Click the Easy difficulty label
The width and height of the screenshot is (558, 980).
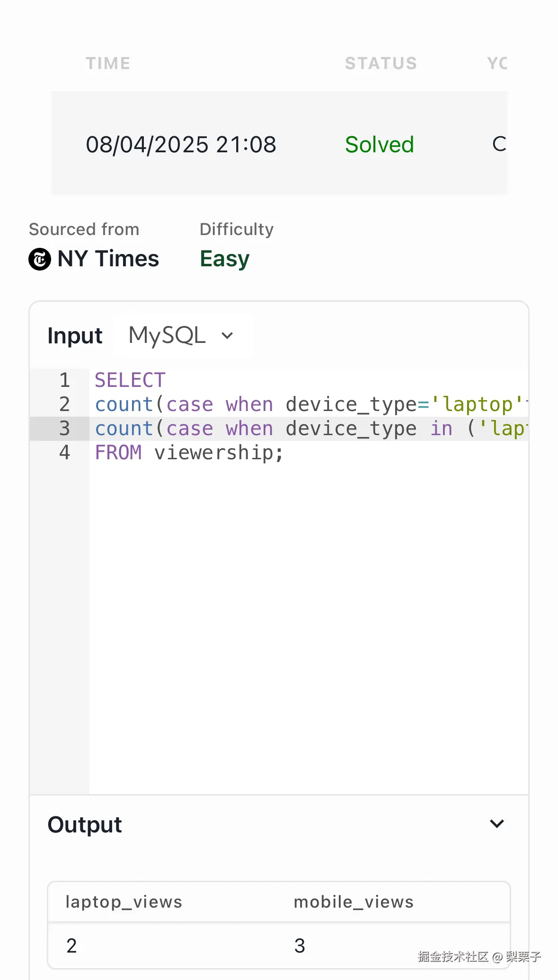[x=224, y=259]
